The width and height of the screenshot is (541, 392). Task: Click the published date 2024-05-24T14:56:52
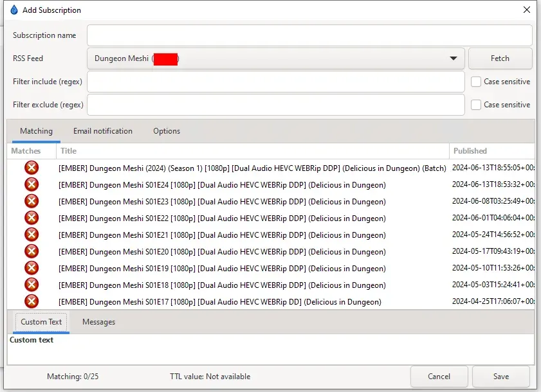point(493,235)
